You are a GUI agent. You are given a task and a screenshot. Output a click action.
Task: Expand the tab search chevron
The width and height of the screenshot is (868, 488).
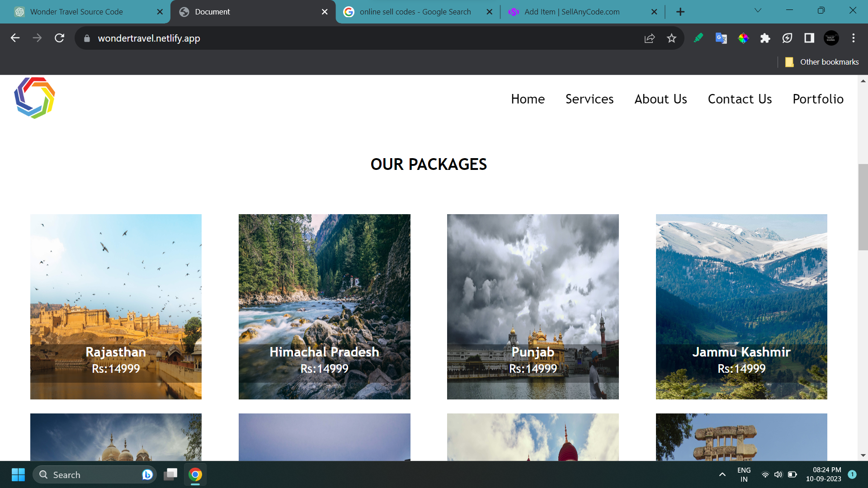tap(758, 11)
